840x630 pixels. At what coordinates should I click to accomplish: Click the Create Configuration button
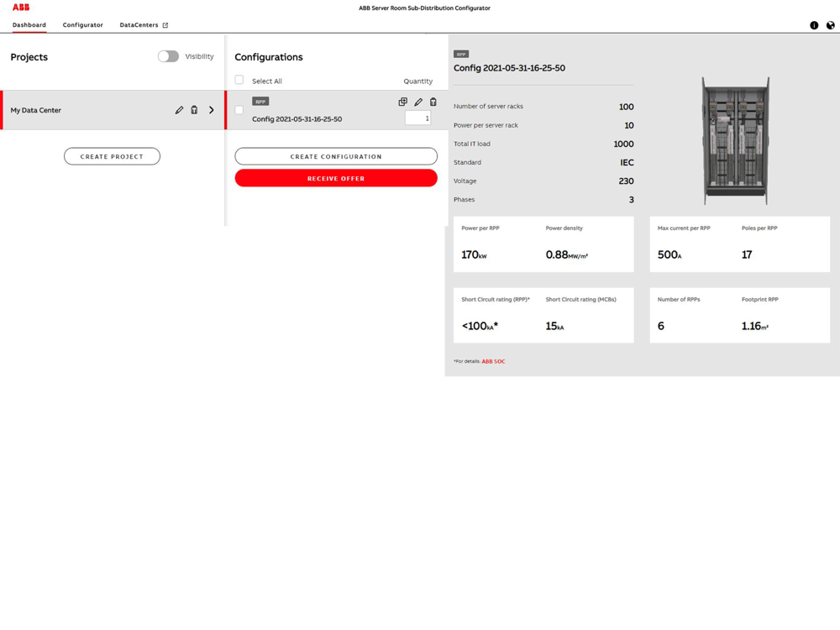coord(336,156)
